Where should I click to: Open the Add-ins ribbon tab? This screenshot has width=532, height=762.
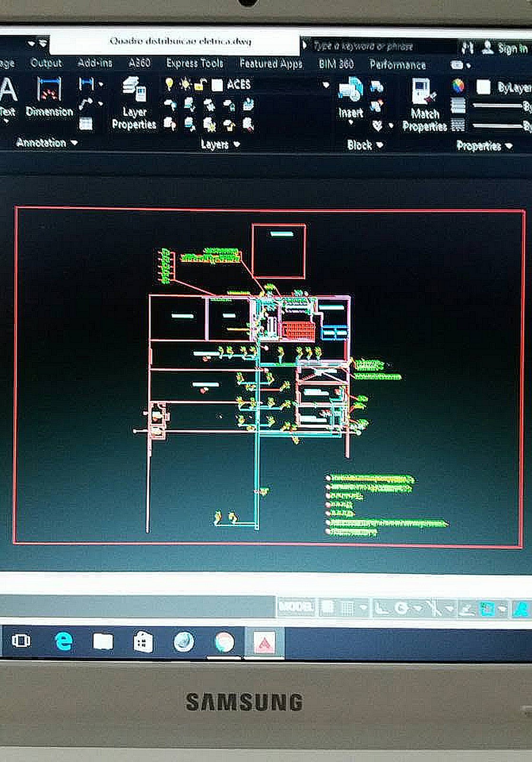click(x=95, y=62)
